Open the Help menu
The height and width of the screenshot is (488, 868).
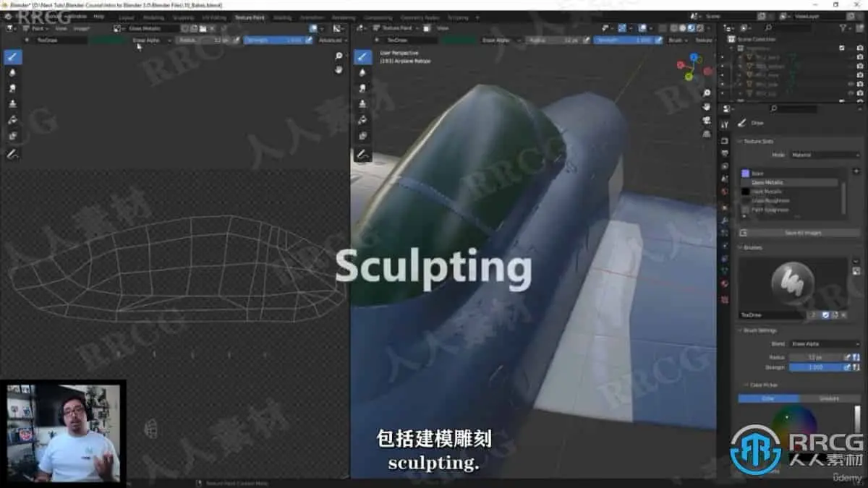click(99, 16)
